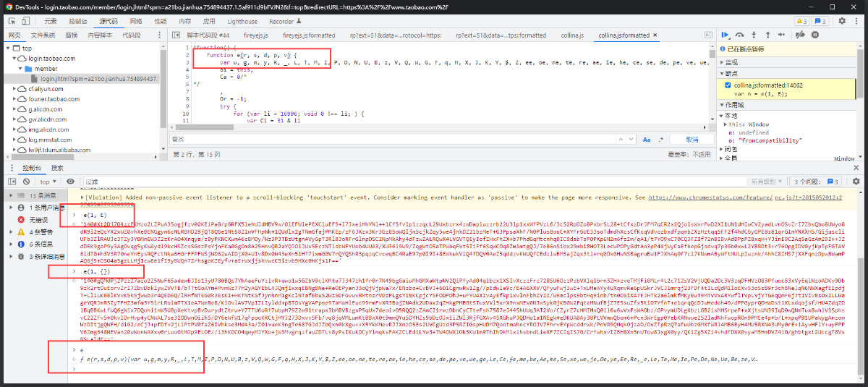The width and height of the screenshot is (868, 387).
Task: Open live expression eye icon
Action: click(x=70, y=182)
